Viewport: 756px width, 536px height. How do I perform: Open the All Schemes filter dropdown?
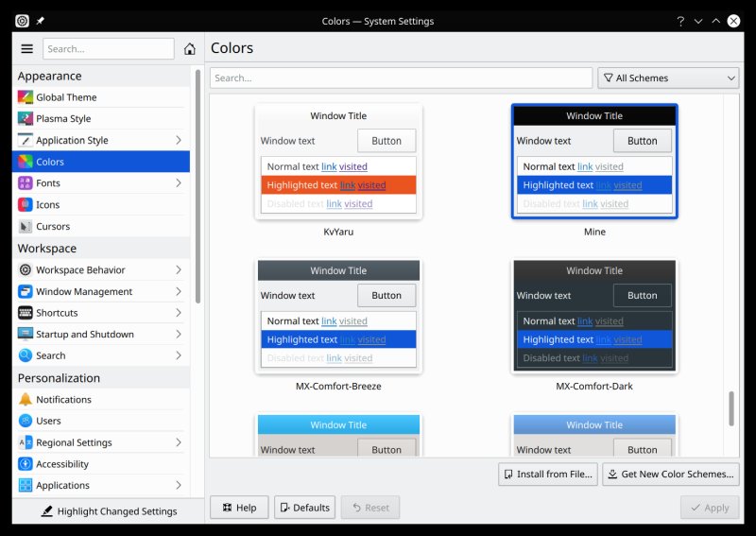click(x=668, y=78)
